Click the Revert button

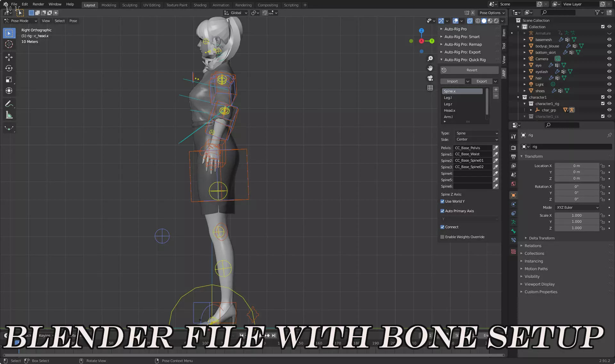(x=470, y=70)
